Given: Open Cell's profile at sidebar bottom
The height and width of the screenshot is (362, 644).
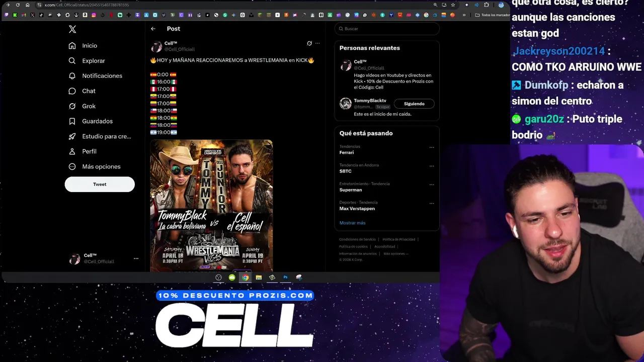Looking at the screenshot, I should (x=92, y=258).
